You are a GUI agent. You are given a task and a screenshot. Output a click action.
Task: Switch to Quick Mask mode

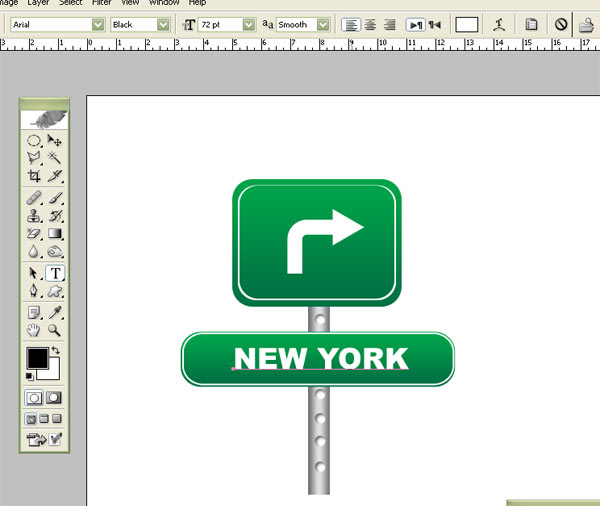coord(54,398)
